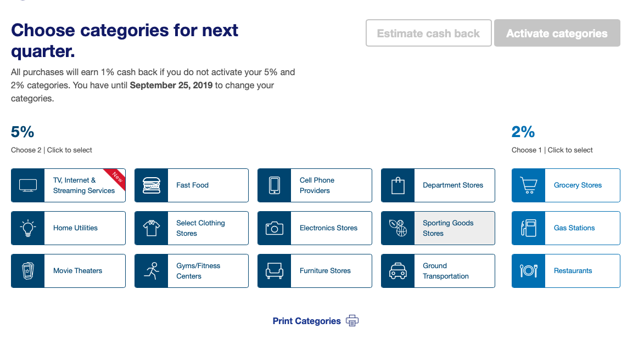The width and height of the screenshot is (644, 340).
Task: Click the camera icon for Electronics Stores
Action: 275,228
